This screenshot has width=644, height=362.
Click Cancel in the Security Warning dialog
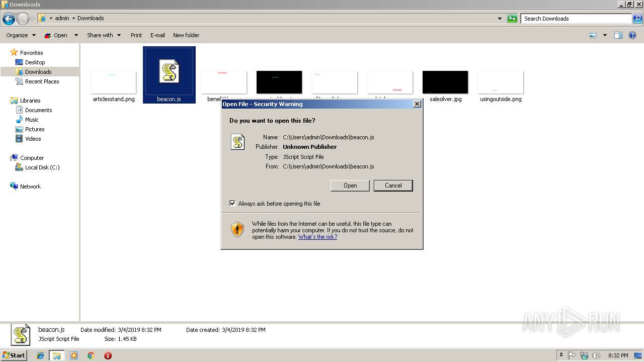tap(393, 186)
